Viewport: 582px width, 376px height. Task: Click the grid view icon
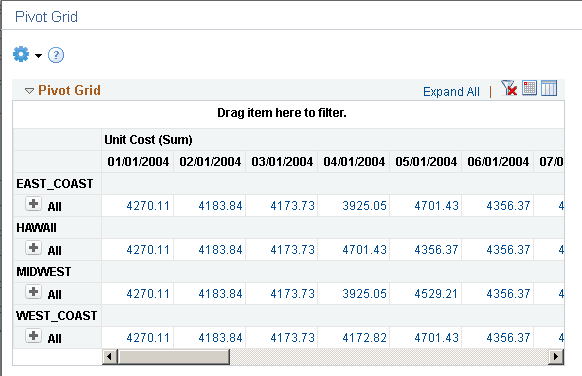(529, 88)
